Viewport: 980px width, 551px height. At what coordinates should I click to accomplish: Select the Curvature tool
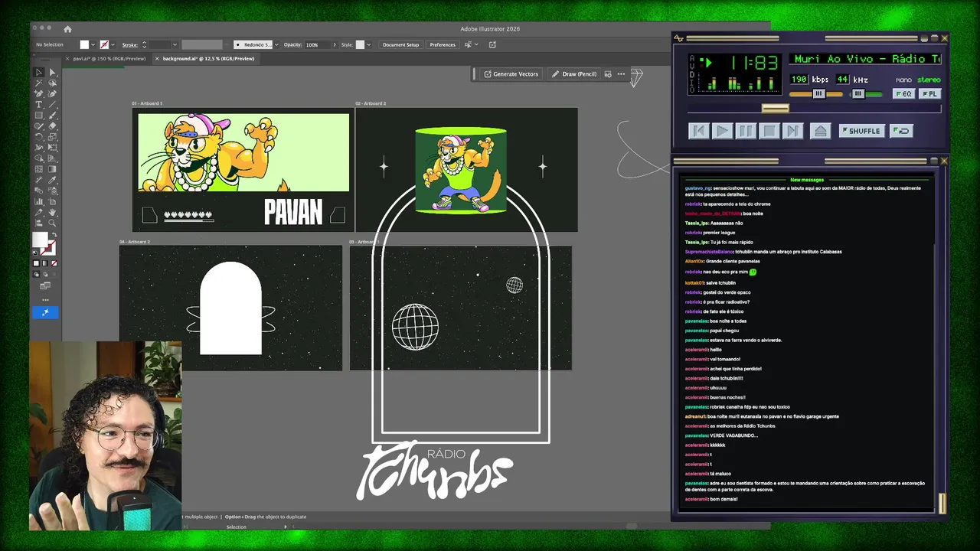[53, 93]
